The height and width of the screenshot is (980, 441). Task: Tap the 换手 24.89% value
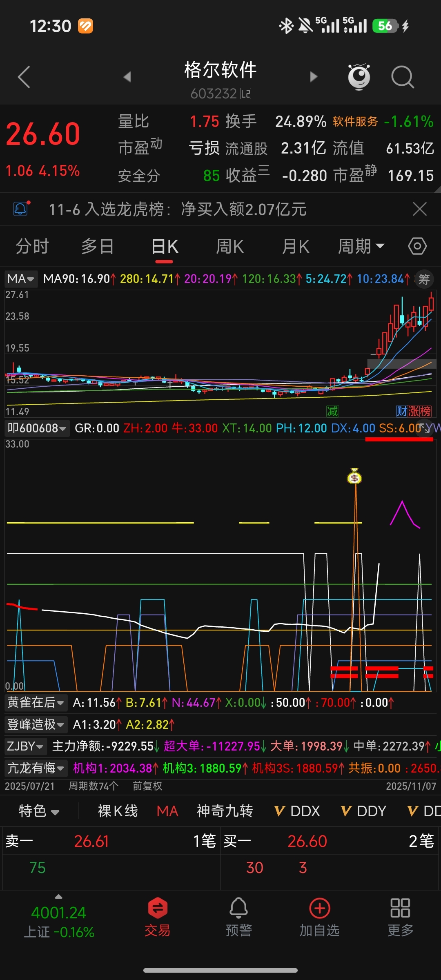tap(301, 121)
